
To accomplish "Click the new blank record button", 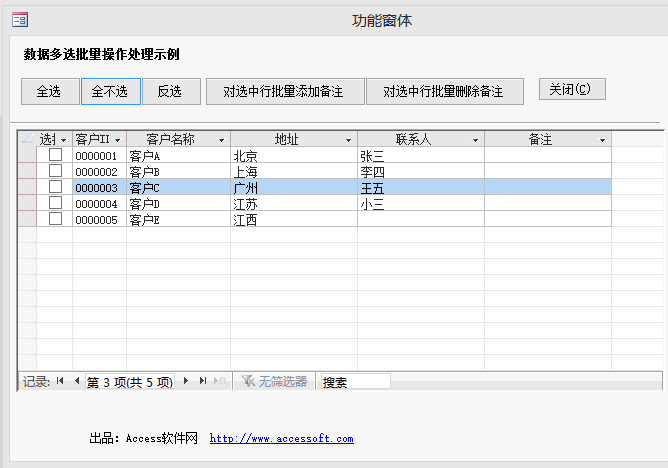I will (220, 381).
